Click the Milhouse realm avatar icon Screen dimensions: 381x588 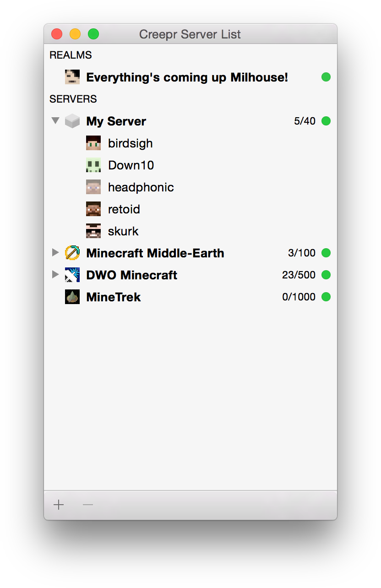click(x=72, y=77)
